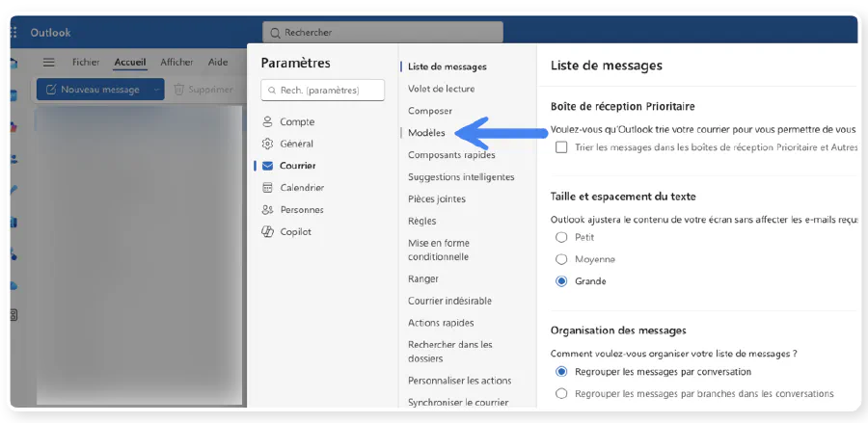Open the app launcher grid icon
This screenshot has height=423, width=868.
[14, 33]
